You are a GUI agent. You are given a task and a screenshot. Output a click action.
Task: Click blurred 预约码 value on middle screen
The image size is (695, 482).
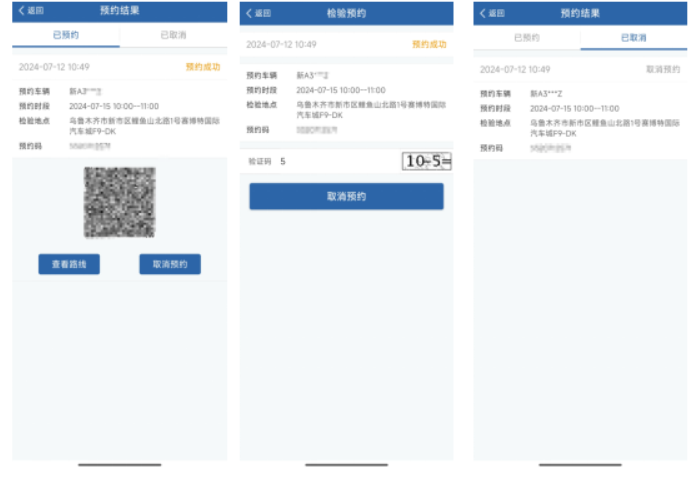tap(317, 130)
